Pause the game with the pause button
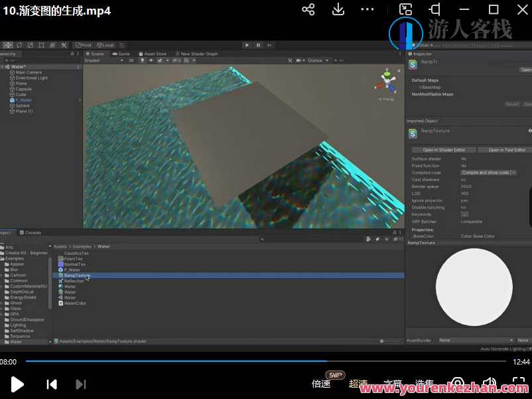The width and height of the screenshot is (532, 399). click(259, 45)
